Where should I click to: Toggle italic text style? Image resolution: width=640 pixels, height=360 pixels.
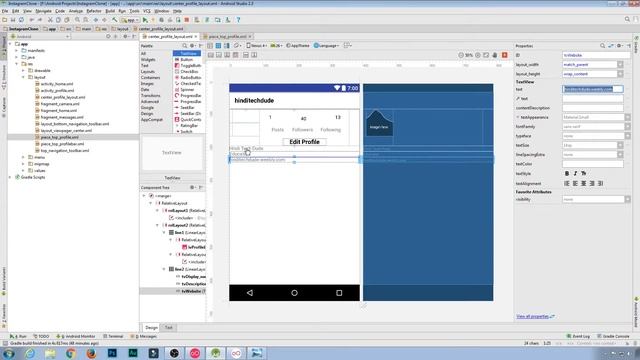click(575, 173)
